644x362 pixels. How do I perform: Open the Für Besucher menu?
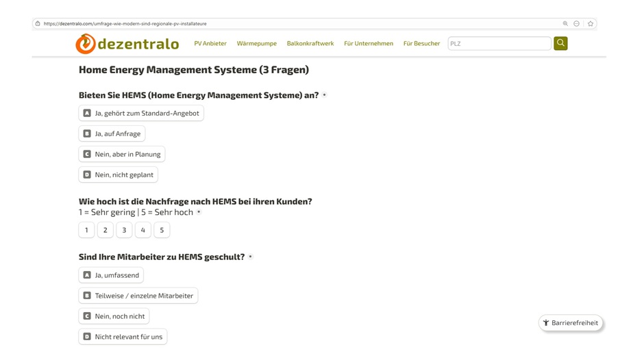point(421,44)
